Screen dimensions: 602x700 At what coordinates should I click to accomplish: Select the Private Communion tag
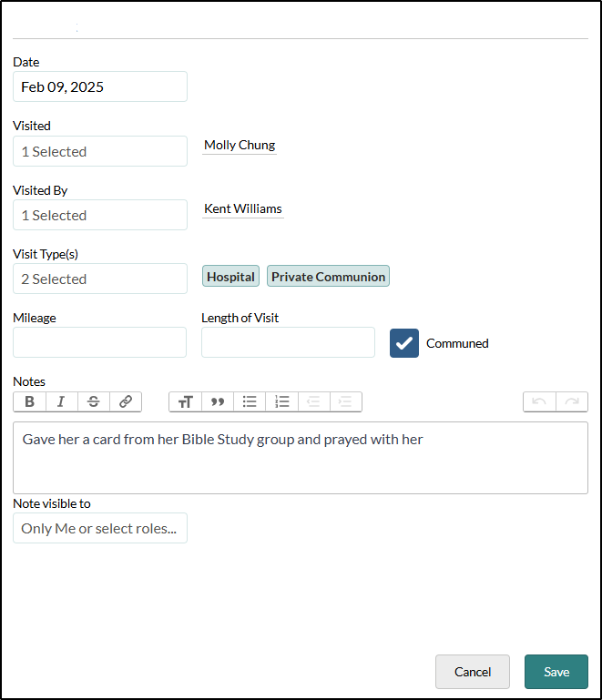328,277
